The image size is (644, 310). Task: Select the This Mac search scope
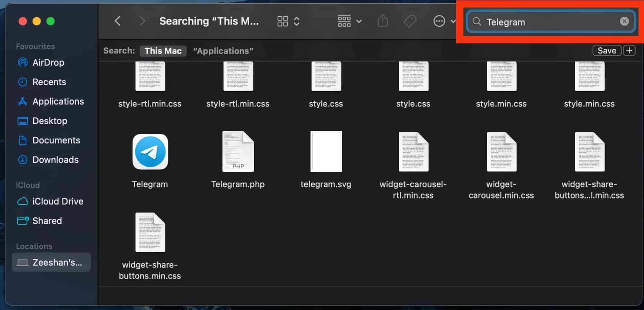click(x=163, y=51)
